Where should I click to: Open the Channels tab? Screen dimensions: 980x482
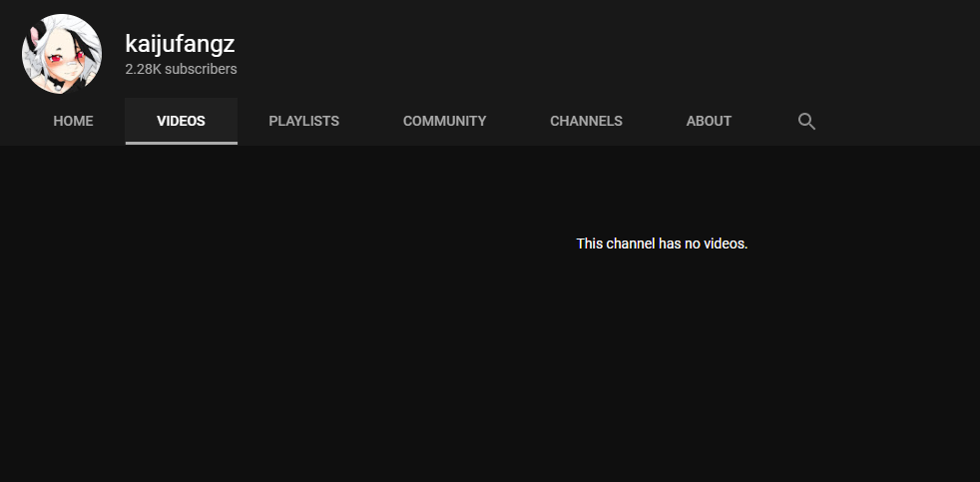click(586, 122)
